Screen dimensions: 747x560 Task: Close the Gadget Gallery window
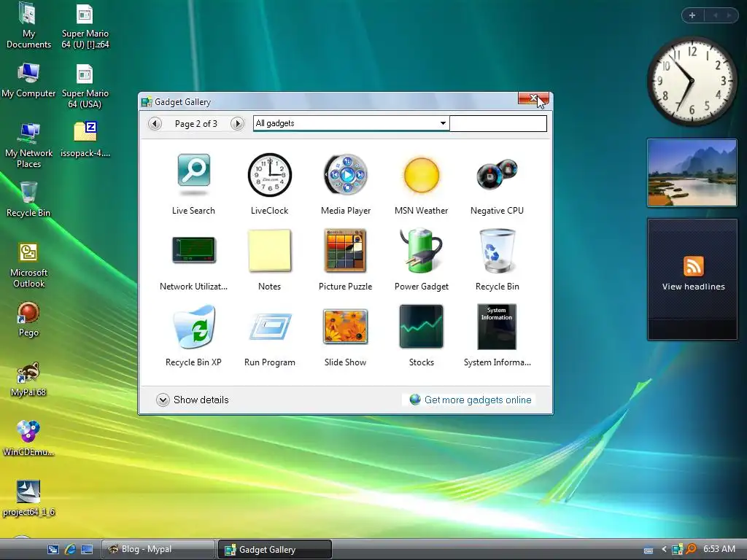pos(533,98)
